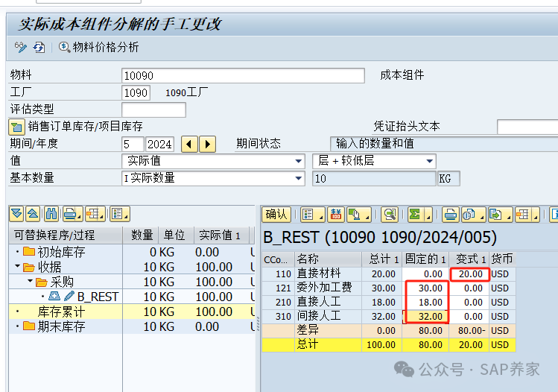558x392 pixels.
Task: Click the views icon in right toolbar
Action: [x=469, y=215]
